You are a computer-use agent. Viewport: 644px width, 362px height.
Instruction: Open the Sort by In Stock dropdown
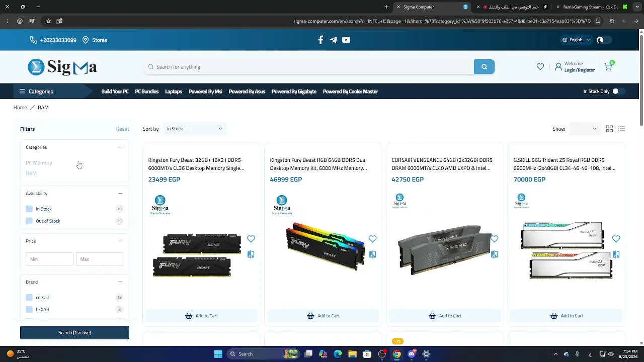point(195,129)
